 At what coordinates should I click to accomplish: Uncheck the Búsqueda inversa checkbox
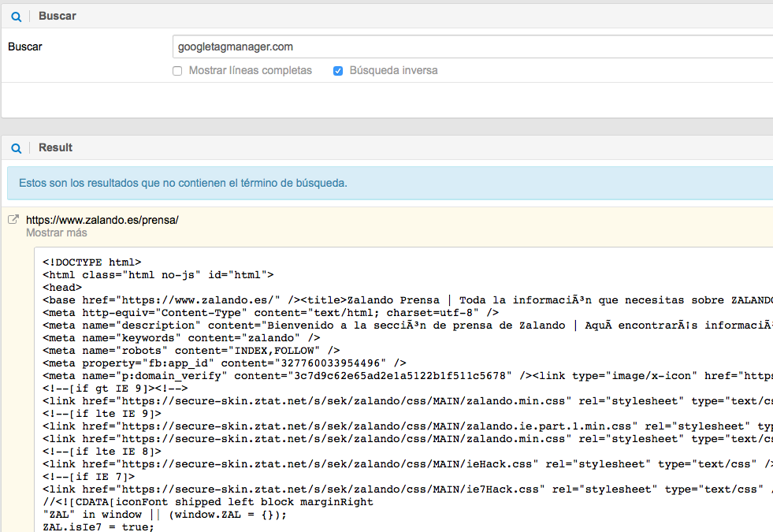pyautogui.click(x=338, y=71)
